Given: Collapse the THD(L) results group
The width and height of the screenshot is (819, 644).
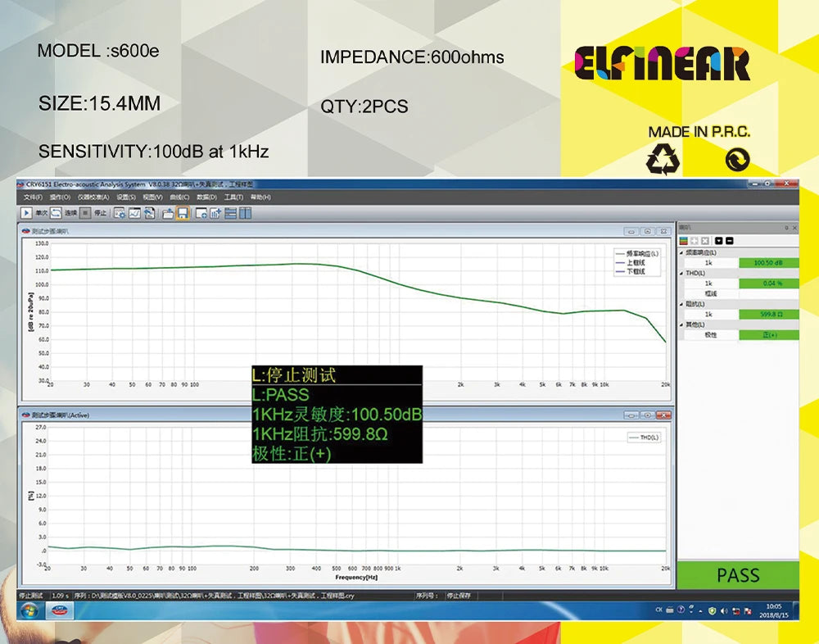Looking at the screenshot, I should (x=681, y=273).
